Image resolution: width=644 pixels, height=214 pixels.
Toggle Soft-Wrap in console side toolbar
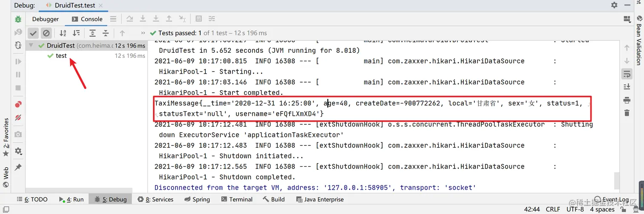(627, 74)
